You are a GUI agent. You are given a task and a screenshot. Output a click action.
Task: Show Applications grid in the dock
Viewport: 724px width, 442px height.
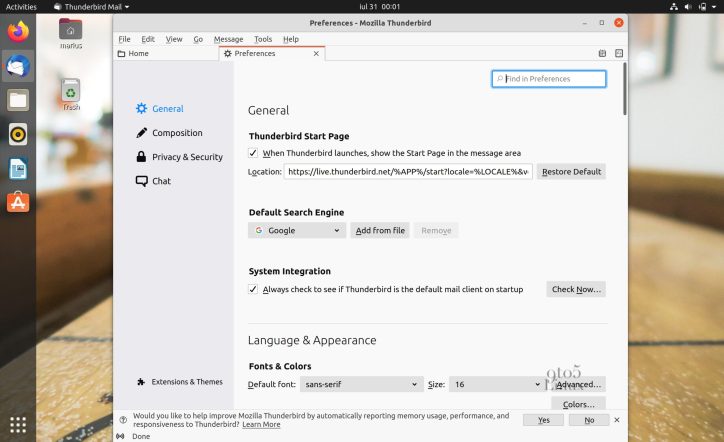(x=18, y=424)
